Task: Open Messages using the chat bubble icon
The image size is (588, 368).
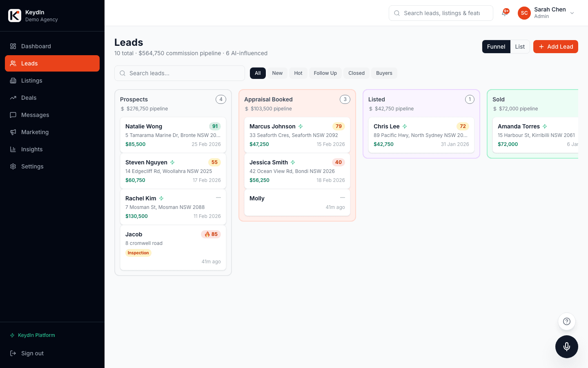Action: [x=13, y=115]
